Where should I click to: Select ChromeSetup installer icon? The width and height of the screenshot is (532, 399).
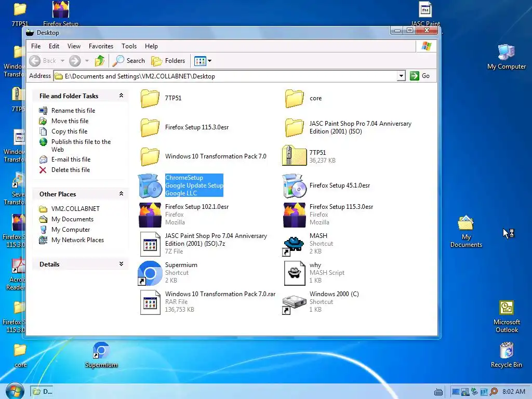pos(150,185)
